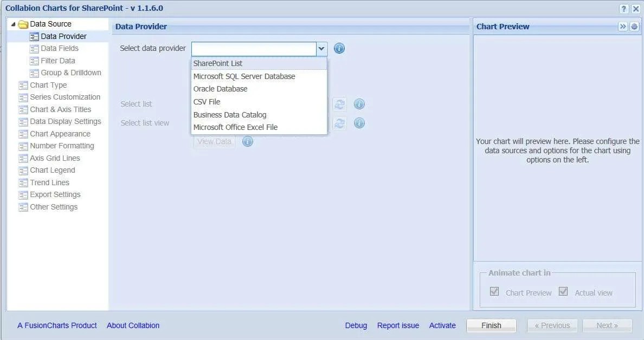Toggle the Chart Preview animation checkbox
The width and height of the screenshot is (644, 340).
click(494, 292)
